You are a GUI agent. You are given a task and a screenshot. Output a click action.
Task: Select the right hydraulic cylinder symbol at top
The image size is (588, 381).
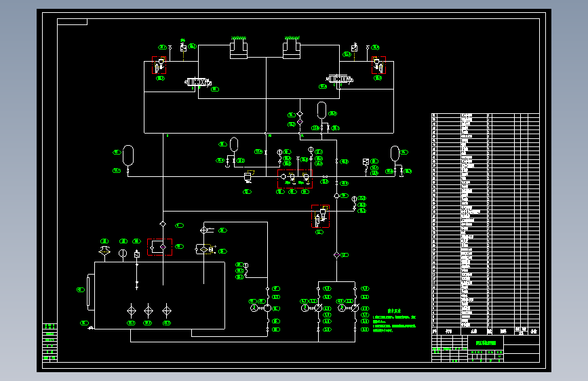tap(292, 48)
